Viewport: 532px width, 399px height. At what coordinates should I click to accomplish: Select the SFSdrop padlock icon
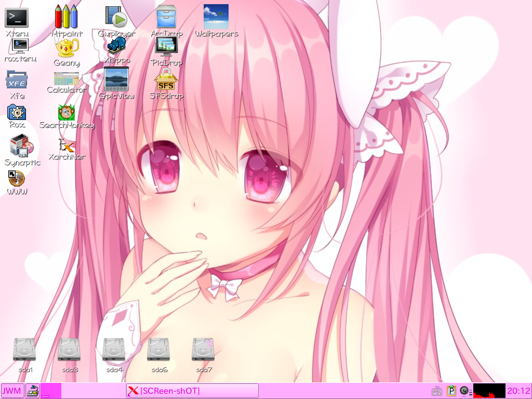pos(166,79)
